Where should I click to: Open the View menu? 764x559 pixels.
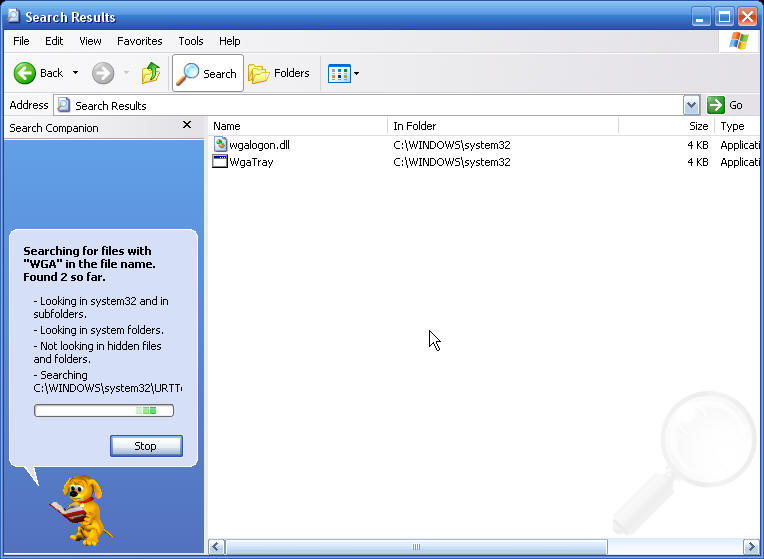90,41
